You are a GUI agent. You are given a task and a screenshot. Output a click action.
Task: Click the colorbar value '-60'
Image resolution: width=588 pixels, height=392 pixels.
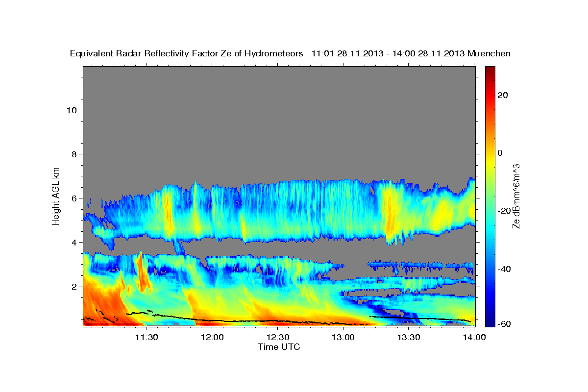click(504, 323)
